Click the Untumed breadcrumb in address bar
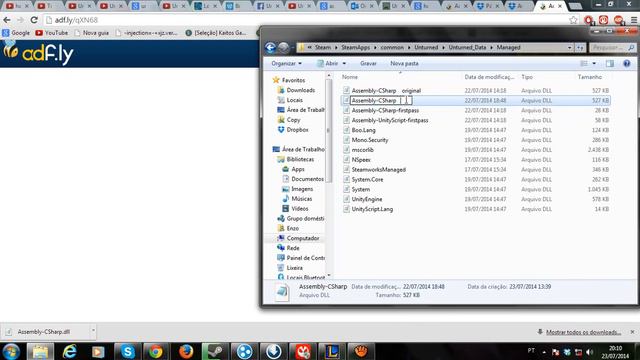 click(x=426, y=48)
